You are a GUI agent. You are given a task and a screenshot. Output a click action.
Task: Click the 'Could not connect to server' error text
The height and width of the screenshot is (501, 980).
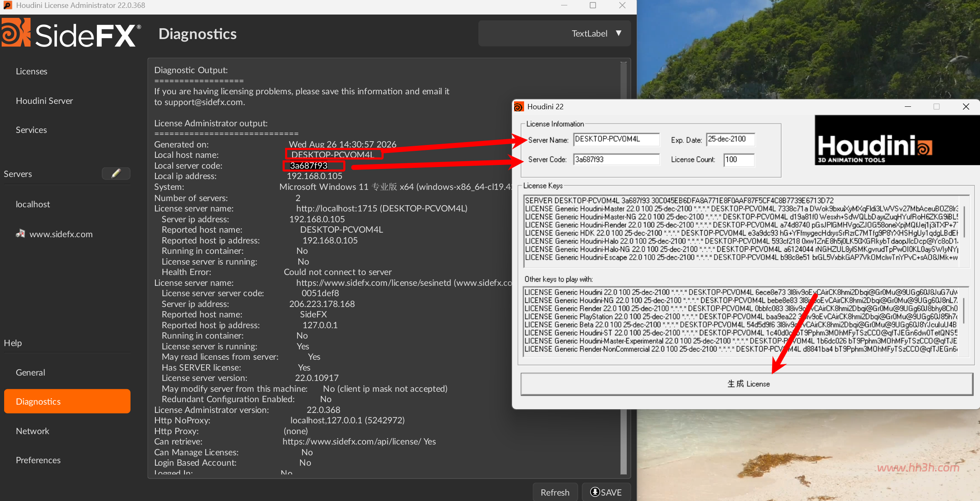pos(337,272)
